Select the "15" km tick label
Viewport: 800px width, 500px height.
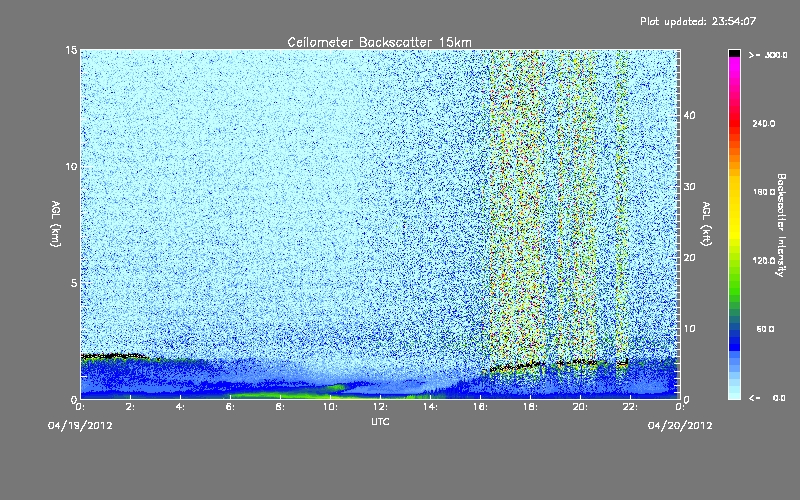71,50
